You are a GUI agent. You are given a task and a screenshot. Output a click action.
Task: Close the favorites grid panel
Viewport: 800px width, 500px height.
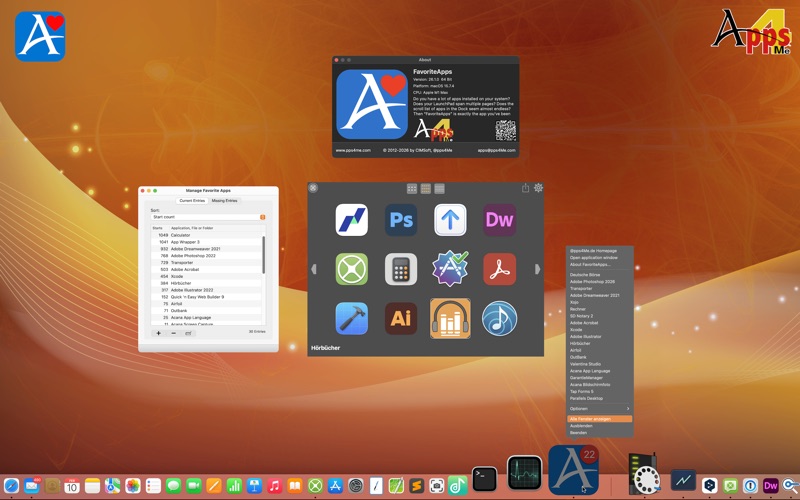click(x=313, y=188)
